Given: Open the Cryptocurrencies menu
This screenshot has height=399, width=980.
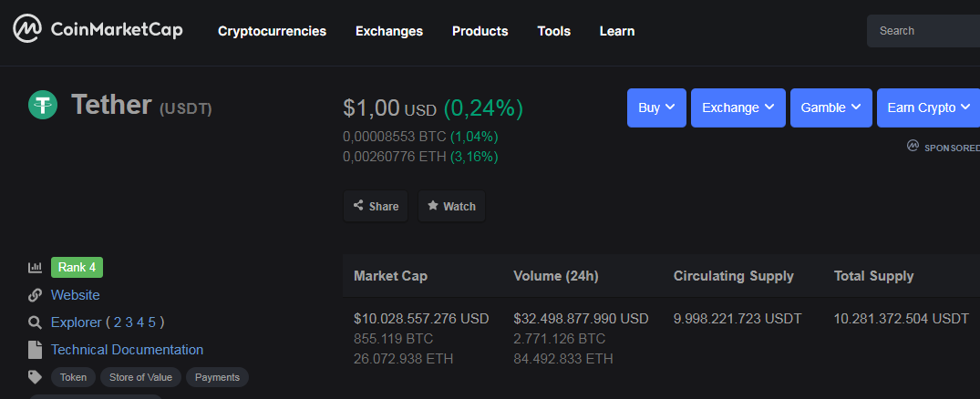Looking at the screenshot, I should click(x=272, y=31).
